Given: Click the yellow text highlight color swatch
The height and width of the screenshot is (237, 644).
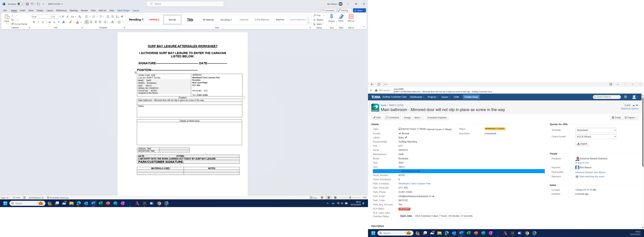Looking at the screenshot, I should pyautogui.click(x=71, y=22).
